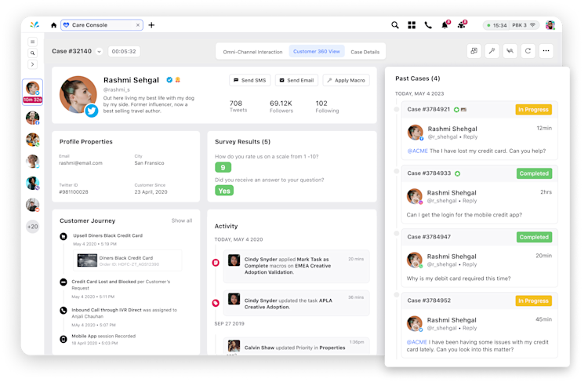The height and width of the screenshot is (386, 588).
Task: Switch to Omni-Channel Interaction tab
Action: 252,52
